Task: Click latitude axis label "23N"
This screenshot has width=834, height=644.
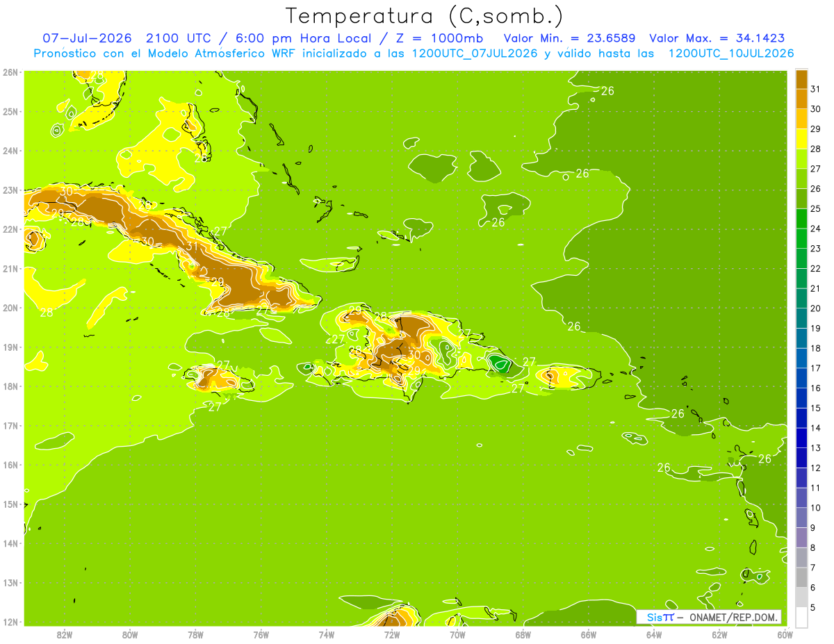Action: point(10,190)
